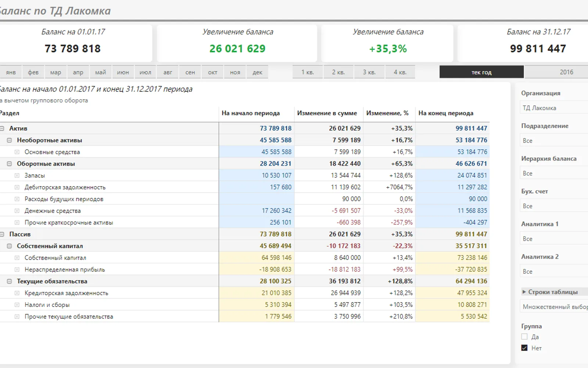This screenshot has width=588, height=368.
Task: Expand the Налоги и сборы row
Action: [x=17, y=305]
